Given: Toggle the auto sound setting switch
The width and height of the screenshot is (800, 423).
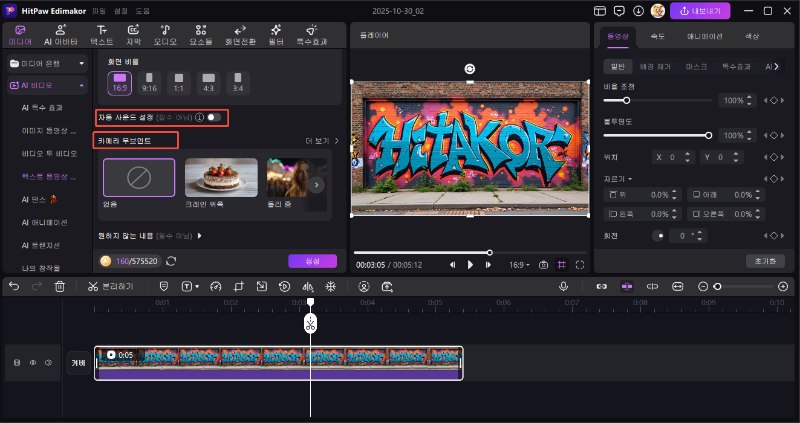Looking at the screenshot, I should pos(214,117).
